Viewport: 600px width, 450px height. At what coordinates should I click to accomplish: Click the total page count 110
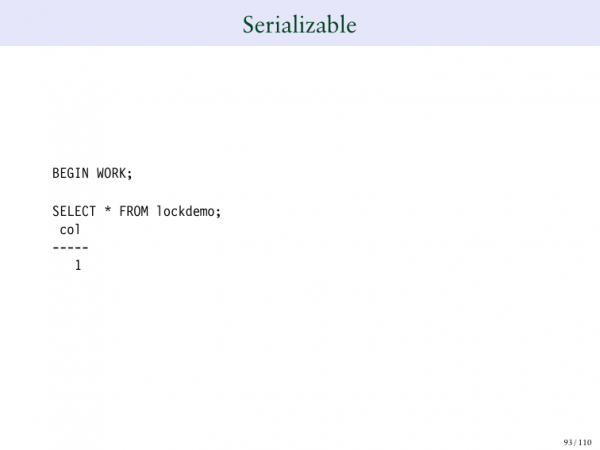[x=585, y=441]
